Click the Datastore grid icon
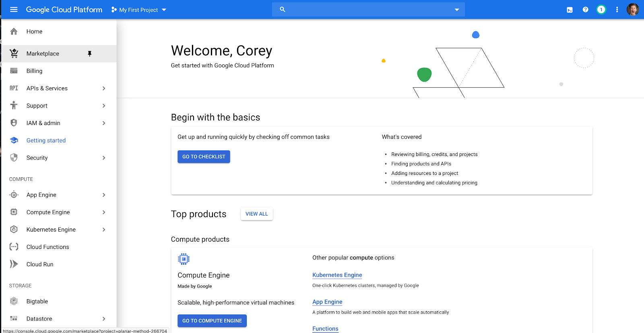Screen dimensions: 644x333 point(14,318)
